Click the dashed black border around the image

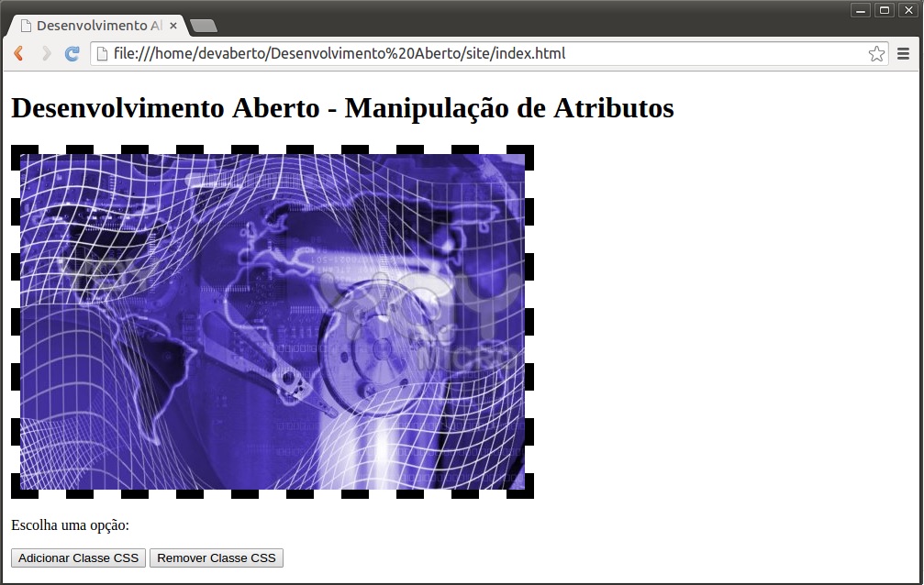coord(16,321)
